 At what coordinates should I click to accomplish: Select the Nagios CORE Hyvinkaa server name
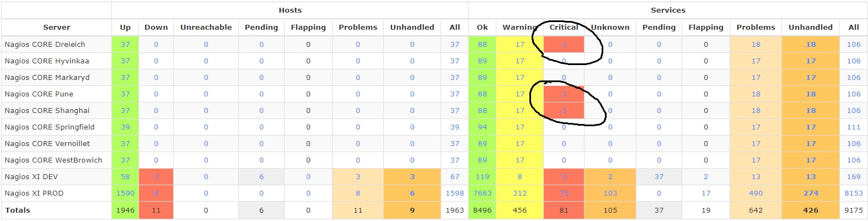[47, 61]
